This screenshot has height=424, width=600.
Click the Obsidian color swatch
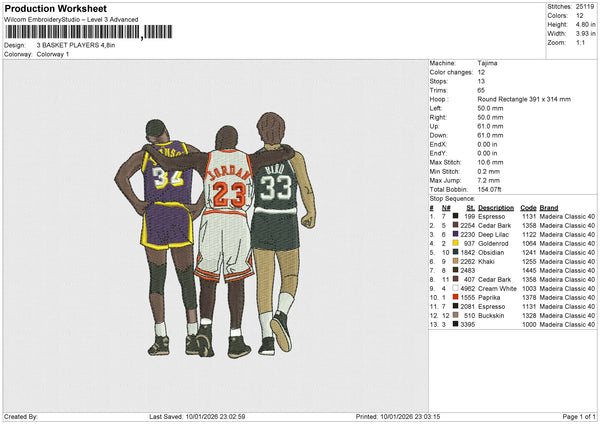(x=455, y=252)
